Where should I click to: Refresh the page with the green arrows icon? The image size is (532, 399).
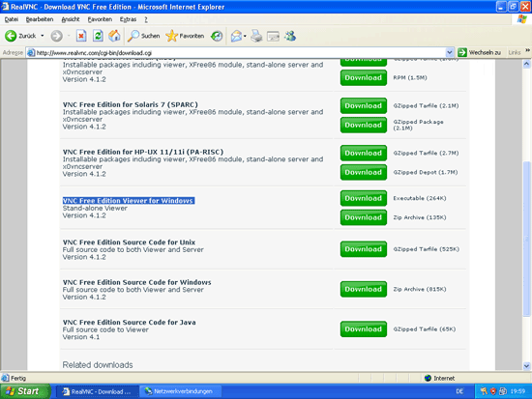(98, 36)
